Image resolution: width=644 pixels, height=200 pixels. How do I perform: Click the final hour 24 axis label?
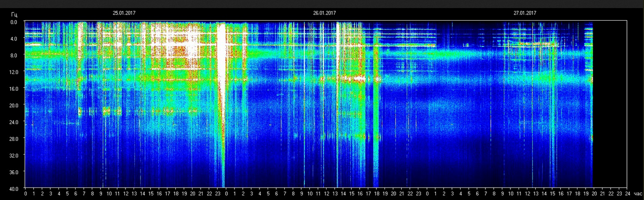[x=627, y=193]
